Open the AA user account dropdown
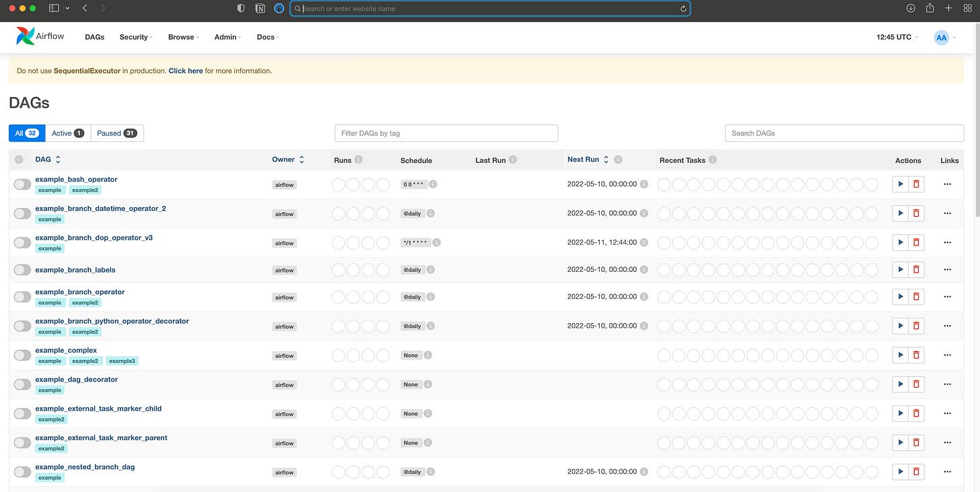This screenshot has width=980, height=492. tap(942, 38)
